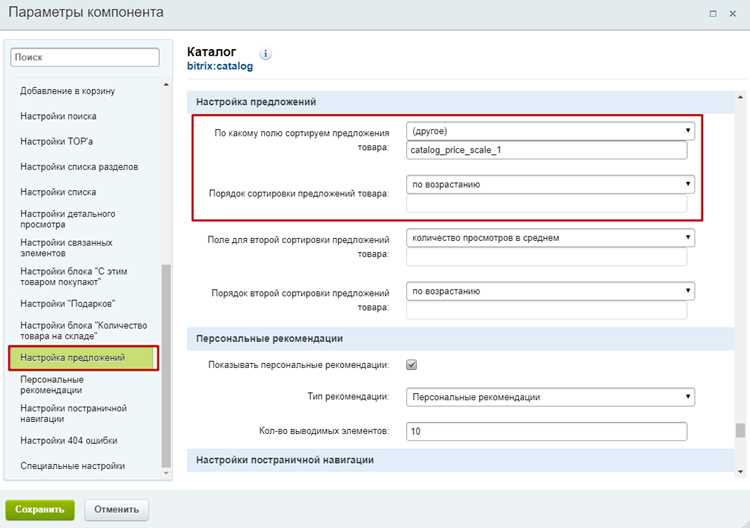The height and width of the screenshot is (528, 750).
Task: Open the sort field dropdown showing (другое)
Action: (x=550, y=131)
